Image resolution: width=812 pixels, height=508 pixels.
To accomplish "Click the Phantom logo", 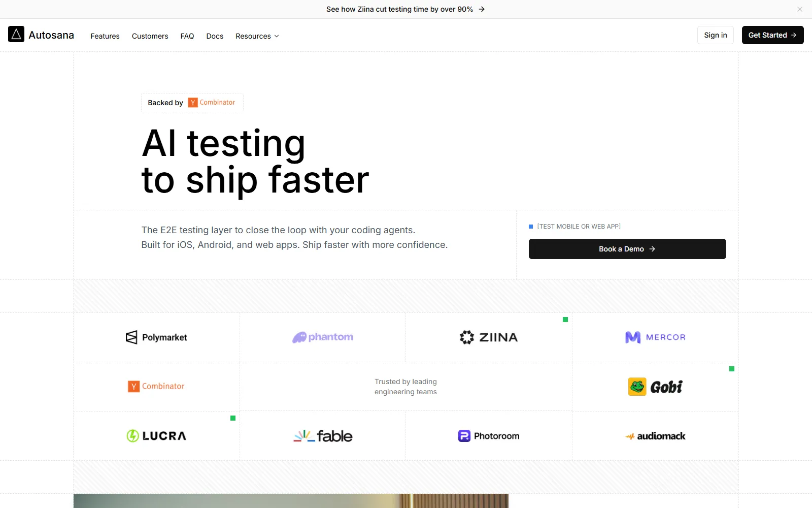I will point(323,337).
